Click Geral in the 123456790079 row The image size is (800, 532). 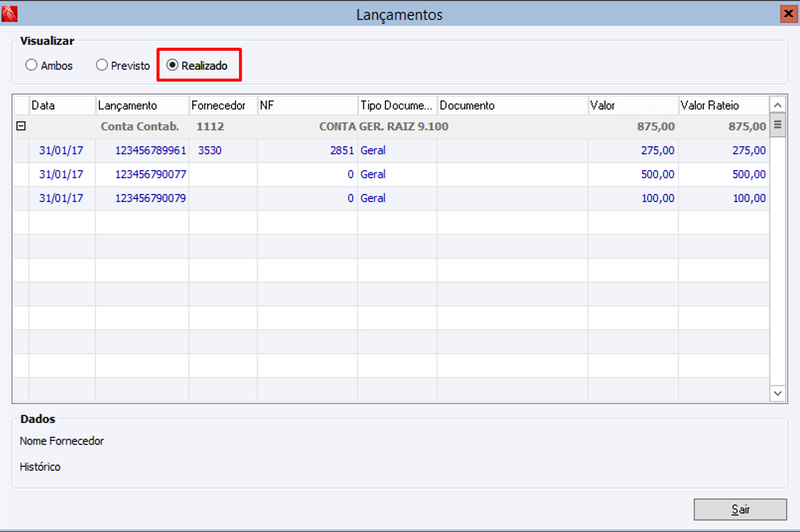(373, 198)
